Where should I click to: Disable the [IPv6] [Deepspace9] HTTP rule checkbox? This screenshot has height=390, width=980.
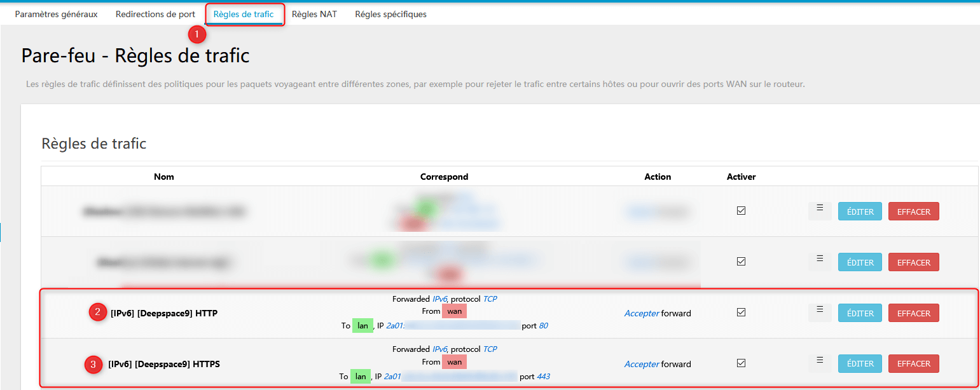pos(741,313)
